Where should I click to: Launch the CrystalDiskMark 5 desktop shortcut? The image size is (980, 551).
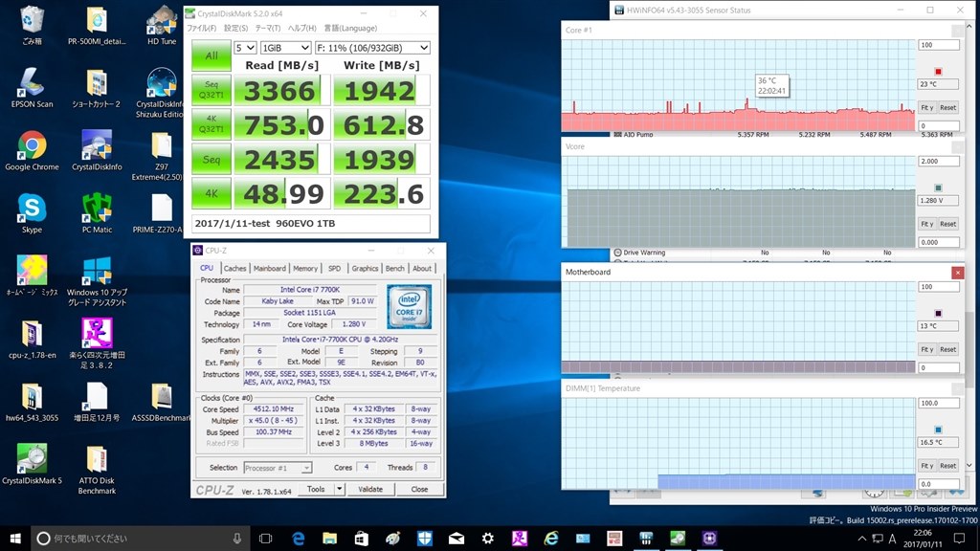pos(32,464)
